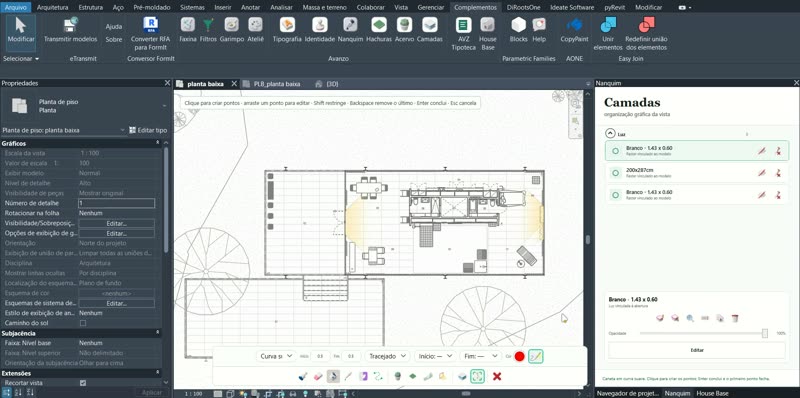Open the Nanquim tool in ribbon

[x=350, y=30]
